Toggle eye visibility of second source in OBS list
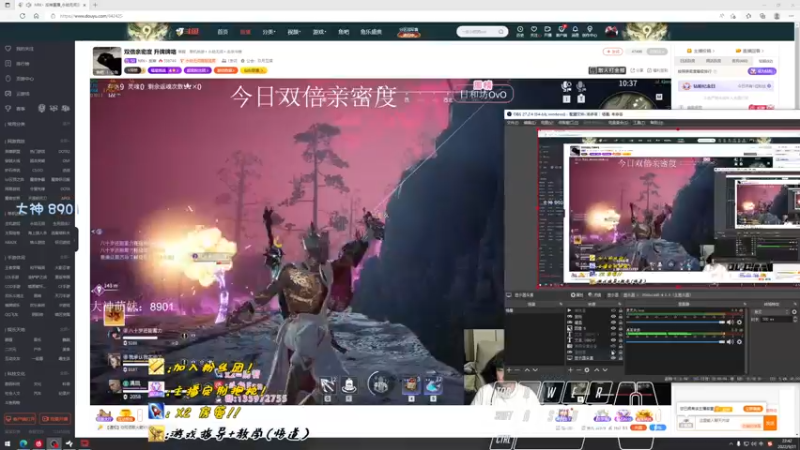800x450 pixels. click(x=614, y=317)
